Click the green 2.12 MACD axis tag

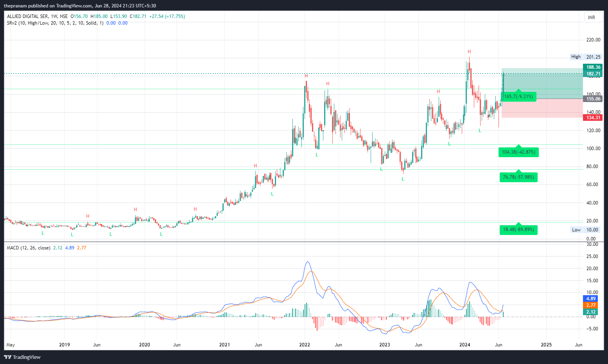click(x=590, y=312)
